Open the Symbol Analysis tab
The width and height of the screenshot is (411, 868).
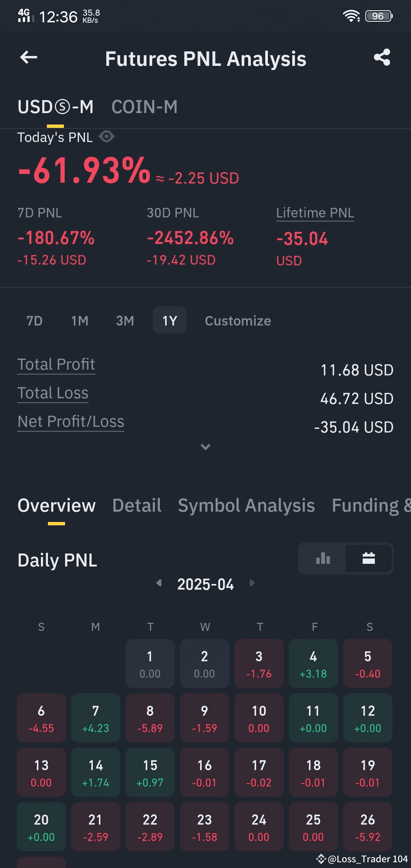246,506
